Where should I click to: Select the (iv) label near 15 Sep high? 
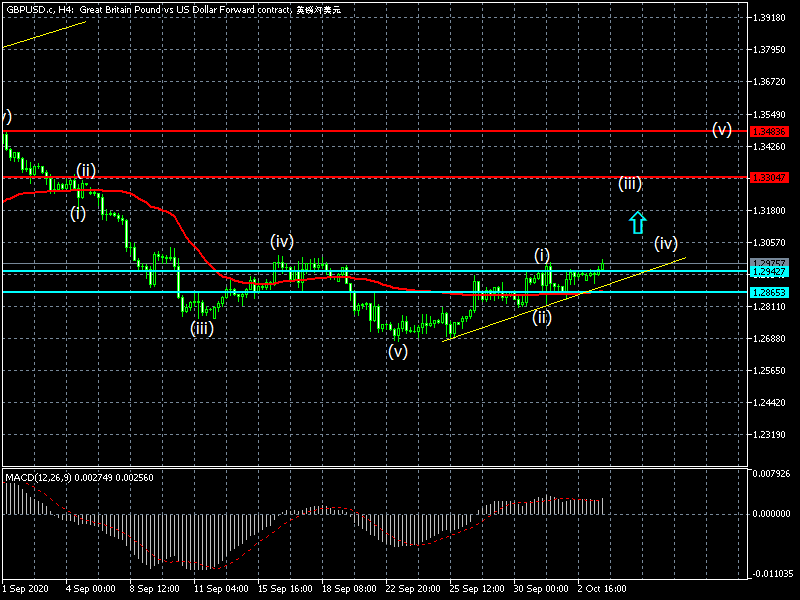pos(281,241)
